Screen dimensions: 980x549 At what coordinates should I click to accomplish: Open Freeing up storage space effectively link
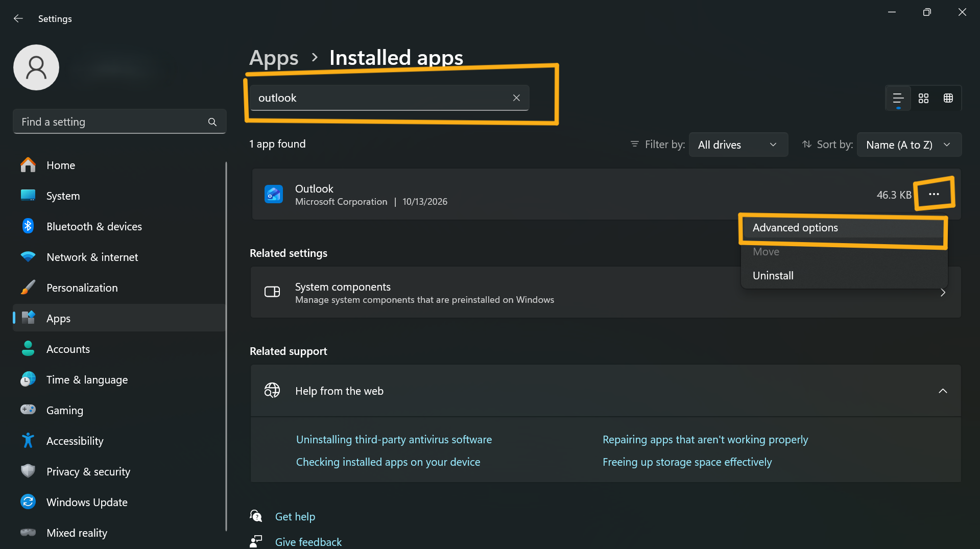[x=687, y=462]
